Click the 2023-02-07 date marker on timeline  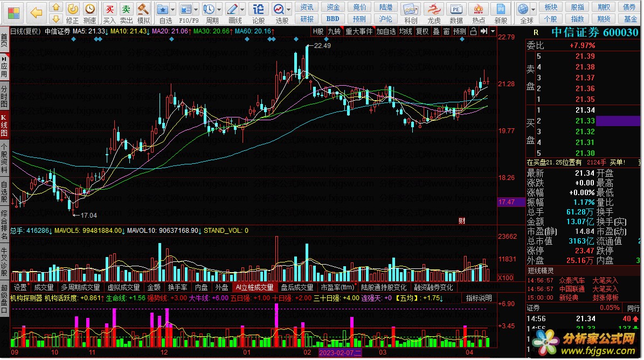click(x=340, y=352)
